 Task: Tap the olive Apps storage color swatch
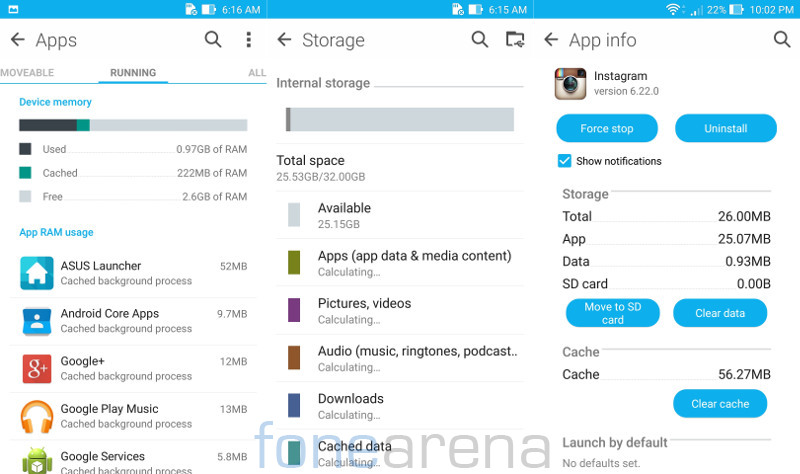pos(294,262)
